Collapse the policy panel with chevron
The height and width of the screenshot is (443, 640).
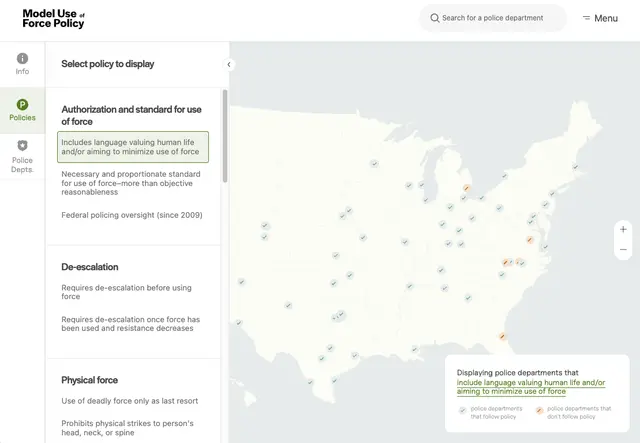(229, 64)
